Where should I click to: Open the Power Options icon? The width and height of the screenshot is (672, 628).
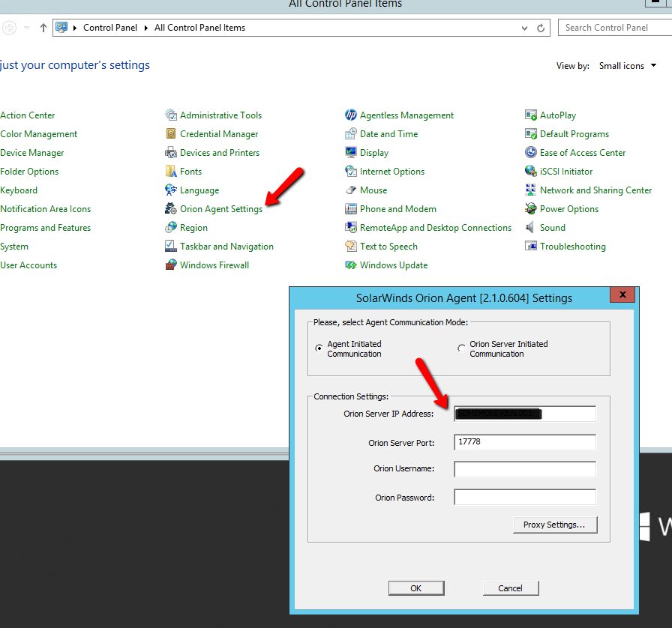[531, 209]
